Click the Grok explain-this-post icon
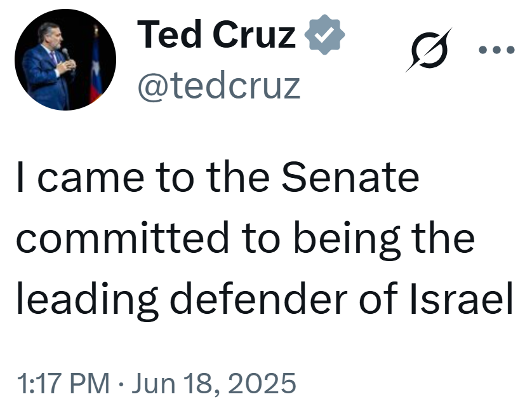The height and width of the screenshot is (406, 532). pos(429,50)
